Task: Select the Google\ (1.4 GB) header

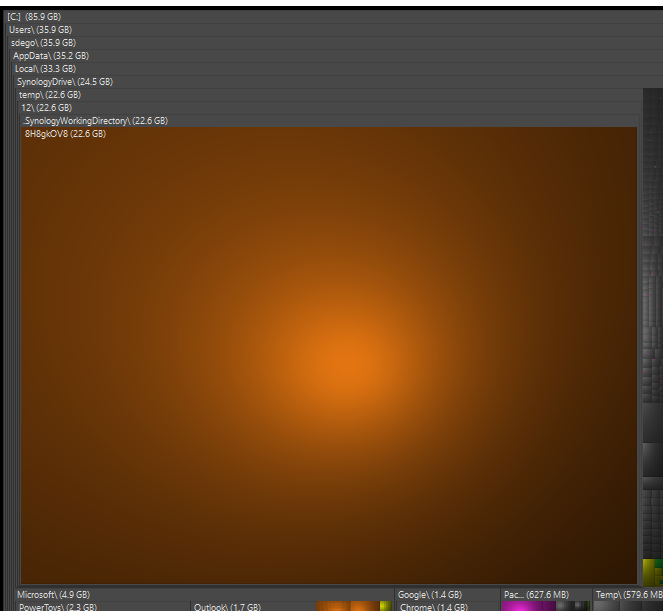Action: [x=430, y=595]
